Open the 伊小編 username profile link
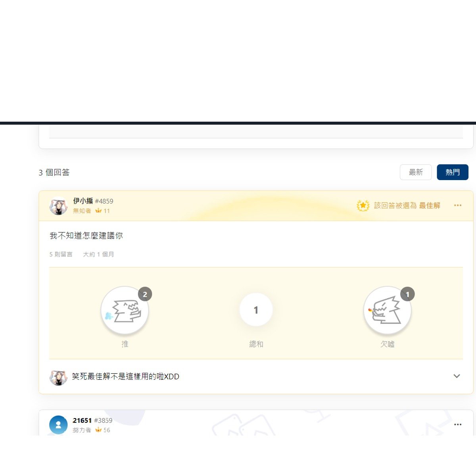 83,201
